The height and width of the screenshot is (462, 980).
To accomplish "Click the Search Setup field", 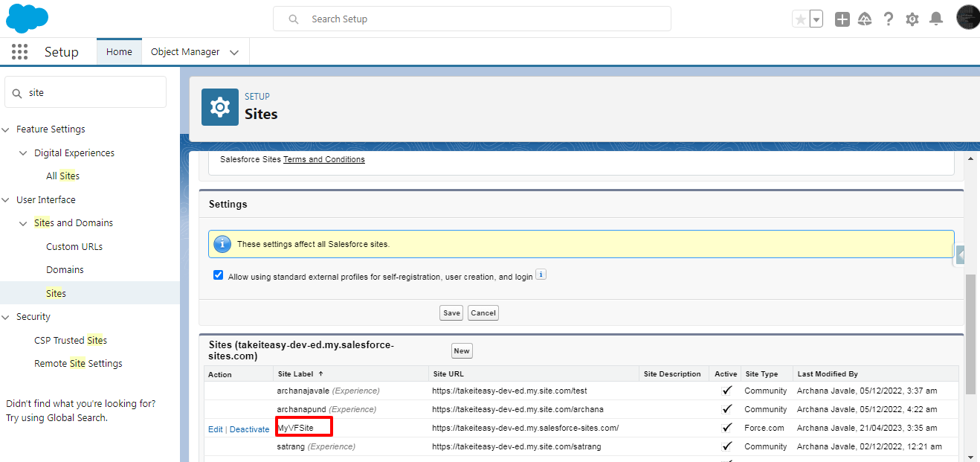I will (x=472, y=19).
